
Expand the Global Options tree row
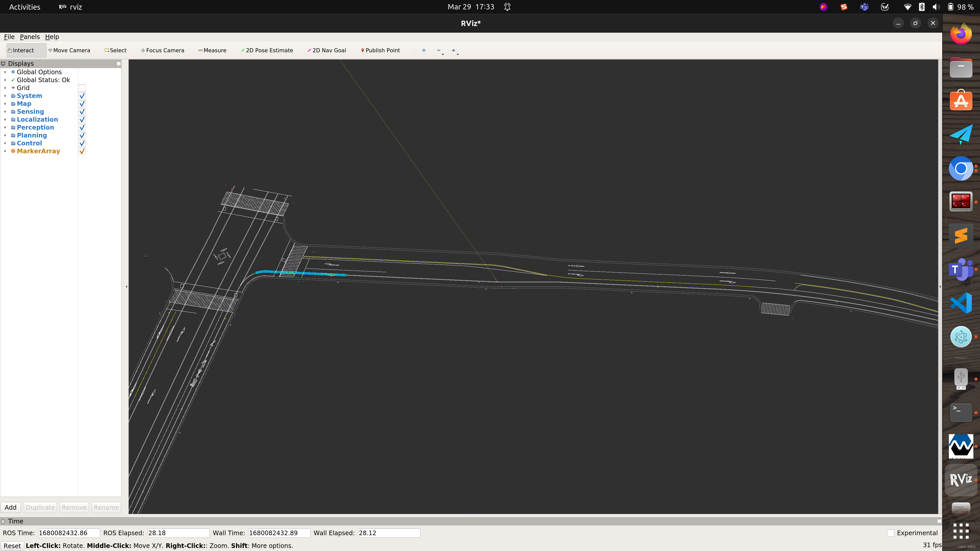pyautogui.click(x=5, y=72)
